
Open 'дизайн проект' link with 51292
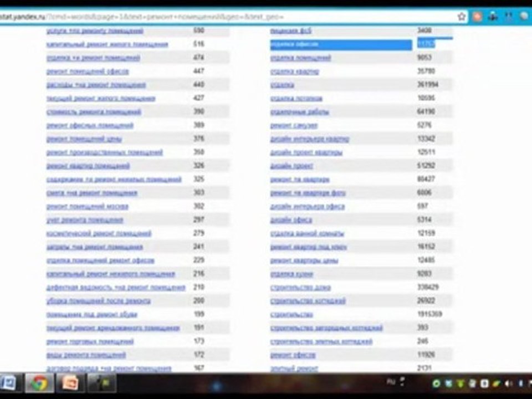(x=292, y=166)
